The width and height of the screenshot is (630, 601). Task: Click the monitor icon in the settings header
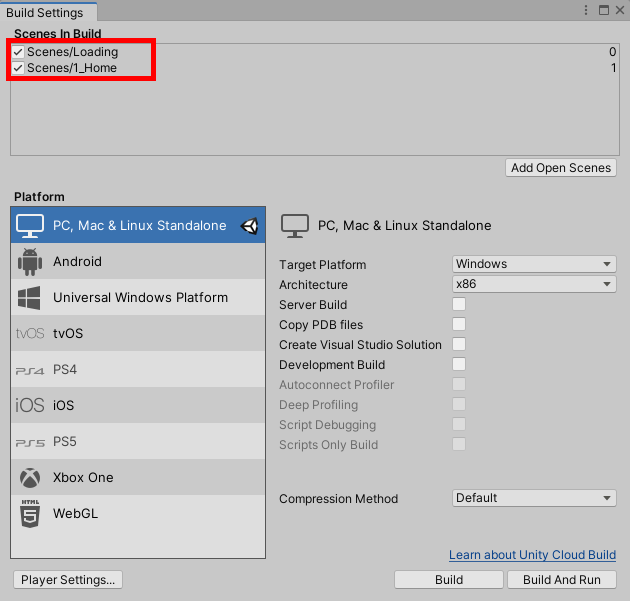pos(295,226)
